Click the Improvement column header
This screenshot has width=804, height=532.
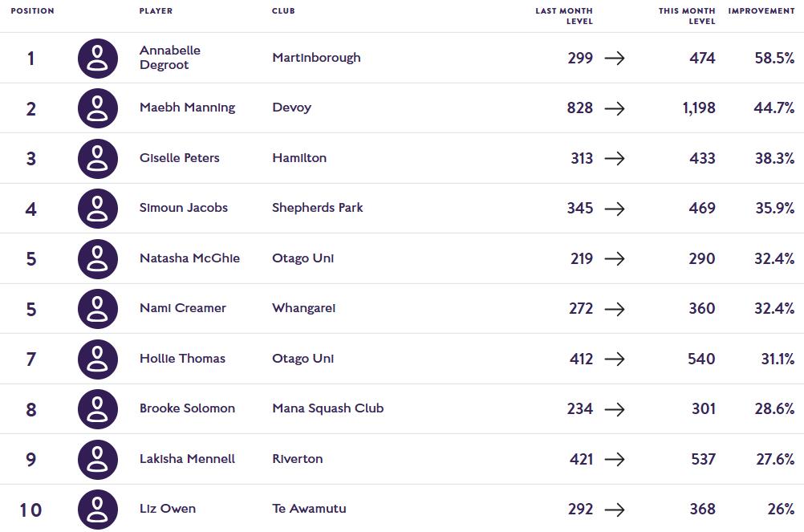[761, 11]
